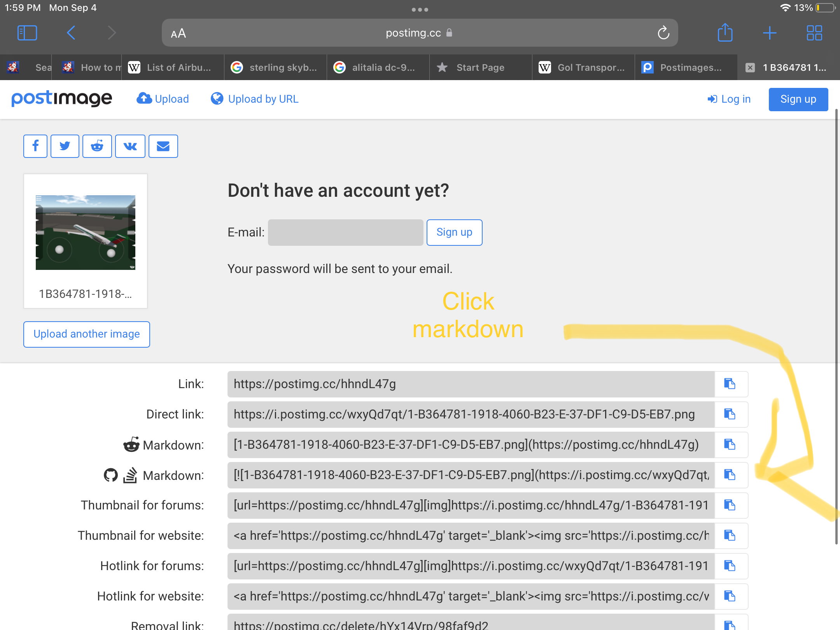Image resolution: width=840 pixels, height=630 pixels.
Task: Share image on Facebook
Action: [x=35, y=146]
